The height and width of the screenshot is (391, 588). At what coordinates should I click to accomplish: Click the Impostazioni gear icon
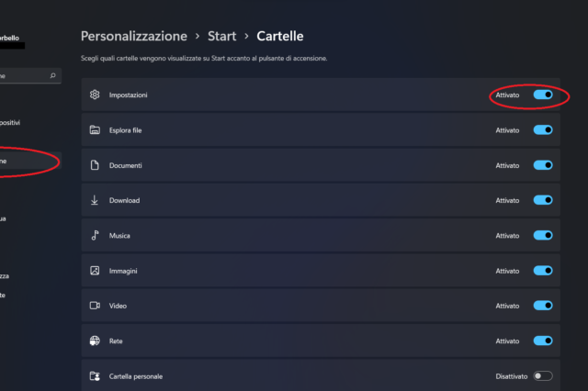point(95,95)
